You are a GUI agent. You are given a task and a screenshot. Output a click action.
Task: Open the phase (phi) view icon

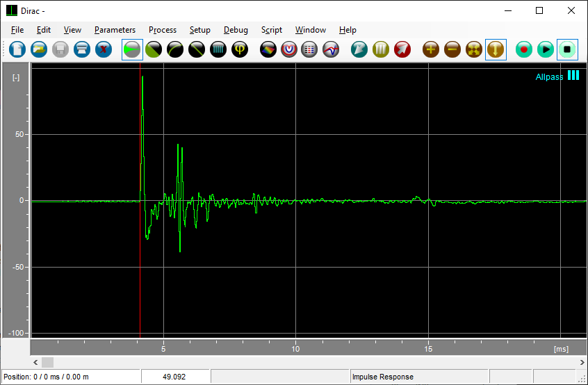click(x=240, y=49)
